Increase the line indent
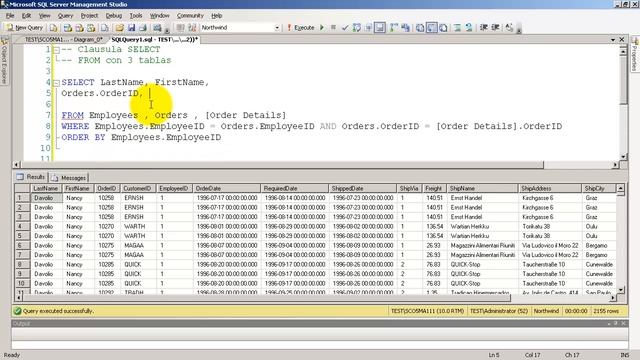 pos(495,28)
